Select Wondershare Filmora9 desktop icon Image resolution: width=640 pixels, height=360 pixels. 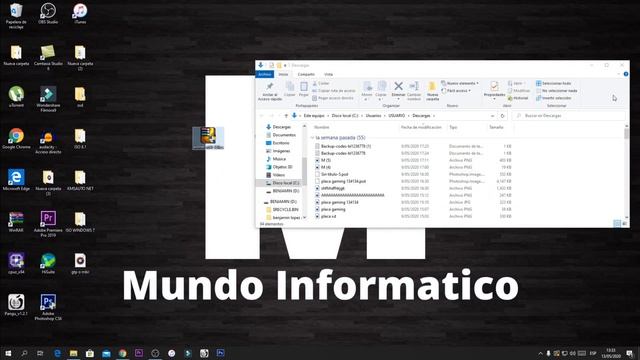[48, 99]
